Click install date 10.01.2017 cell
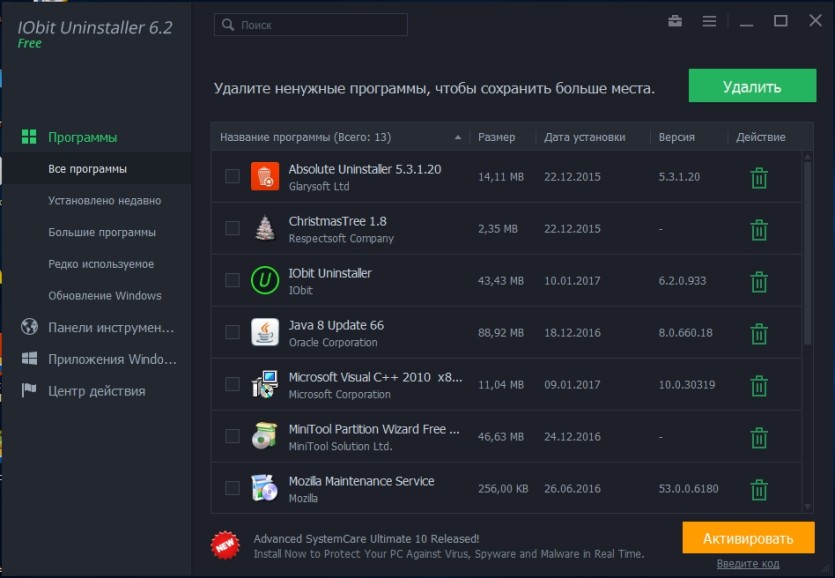 572,281
